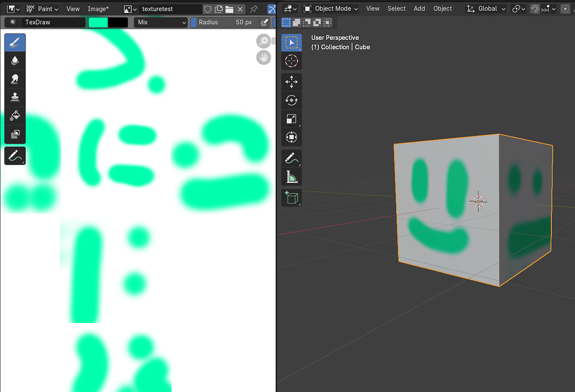Activate the Rotate tool in the 3D viewport
This screenshot has height=392, width=575.
291,100
